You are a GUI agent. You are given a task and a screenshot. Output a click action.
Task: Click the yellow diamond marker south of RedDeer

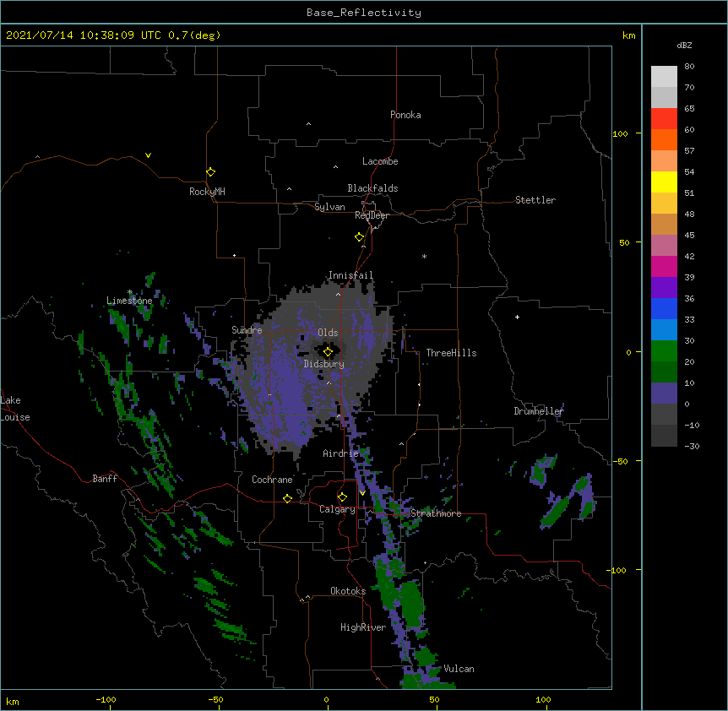(359, 237)
